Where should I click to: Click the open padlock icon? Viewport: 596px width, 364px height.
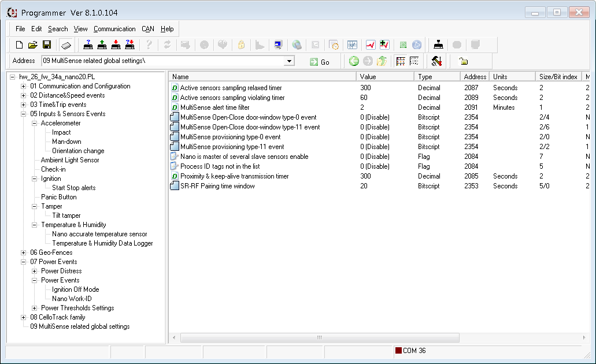point(463,61)
